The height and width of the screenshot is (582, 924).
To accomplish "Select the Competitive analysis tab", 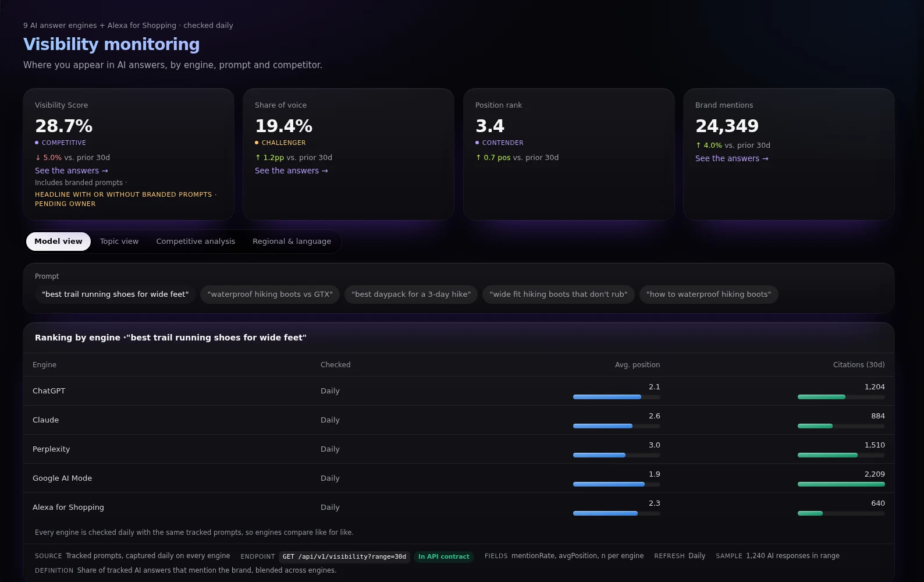I will pos(196,242).
